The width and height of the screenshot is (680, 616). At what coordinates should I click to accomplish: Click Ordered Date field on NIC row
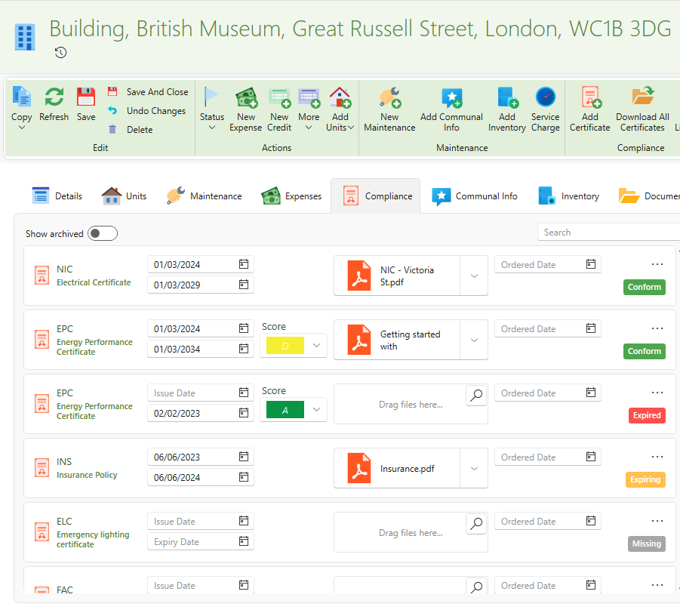coord(547,264)
